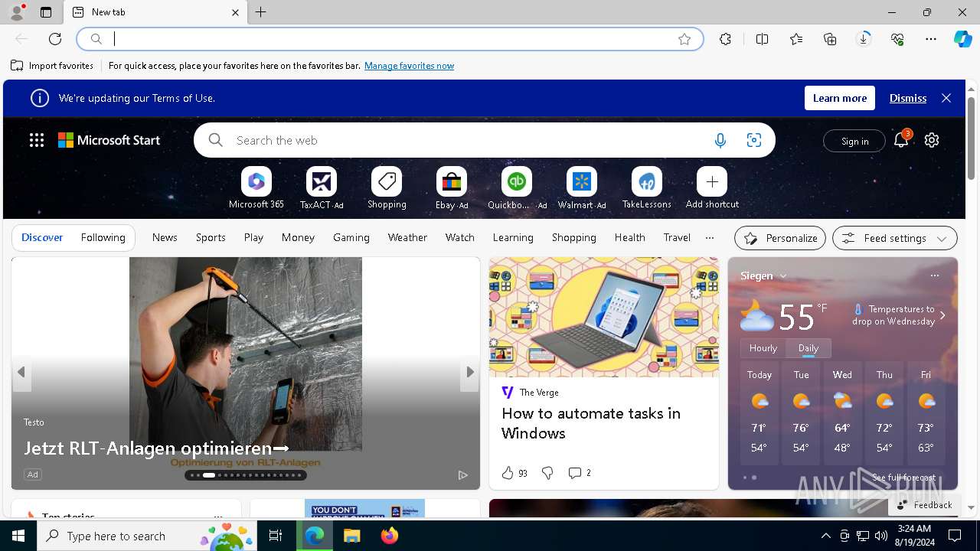
Task: Open the Favorites list icon
Action: [796, 39]
